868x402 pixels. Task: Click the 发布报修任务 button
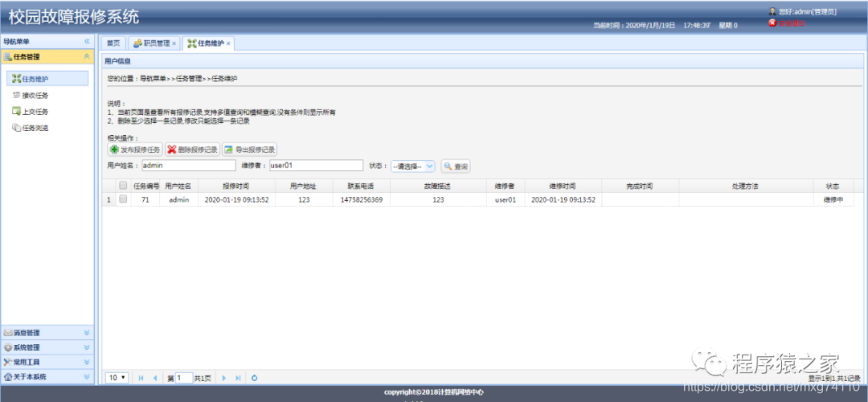135,150
